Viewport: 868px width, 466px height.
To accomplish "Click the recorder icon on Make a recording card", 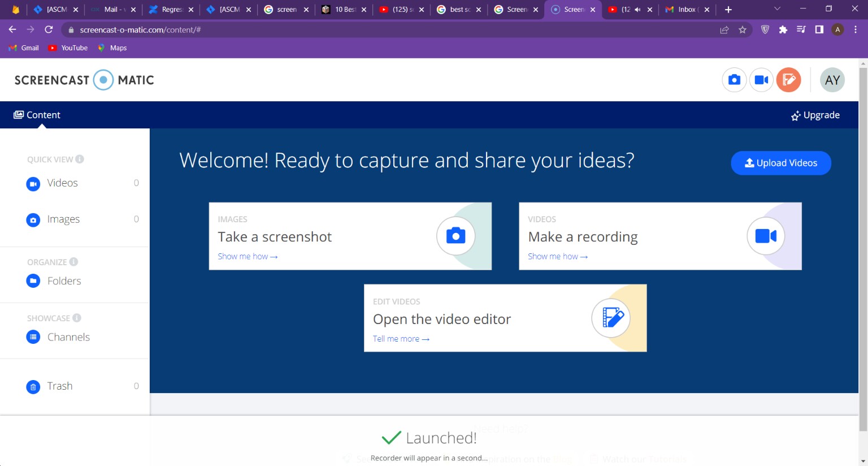I will pyautogui.click(x=766, y=236).
